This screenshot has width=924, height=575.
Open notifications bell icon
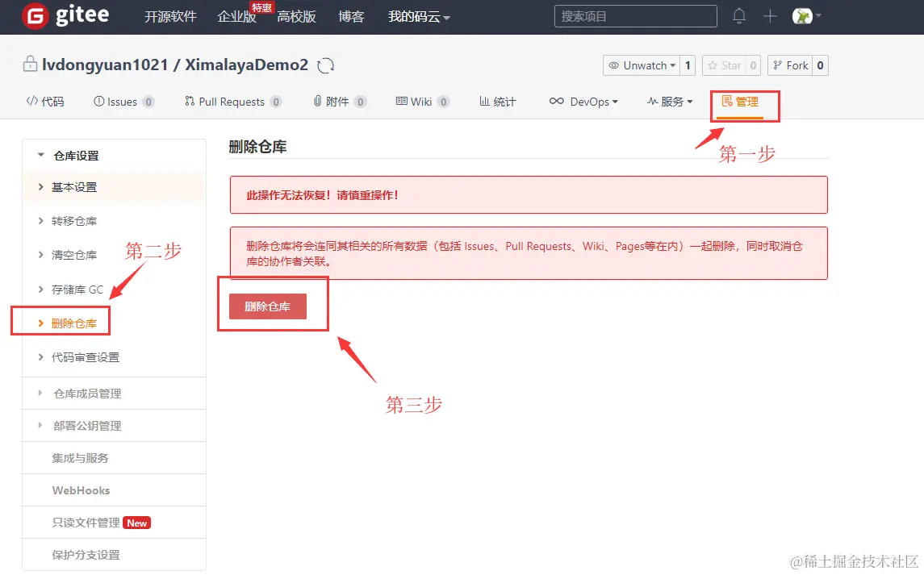[x=739, y=16]
